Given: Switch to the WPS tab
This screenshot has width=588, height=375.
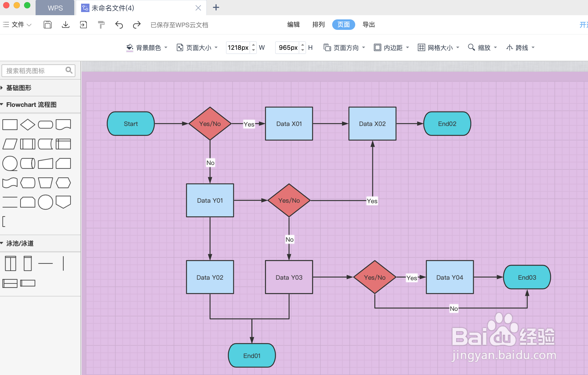Looking at the screenshot, I should (x=55, y=8).
